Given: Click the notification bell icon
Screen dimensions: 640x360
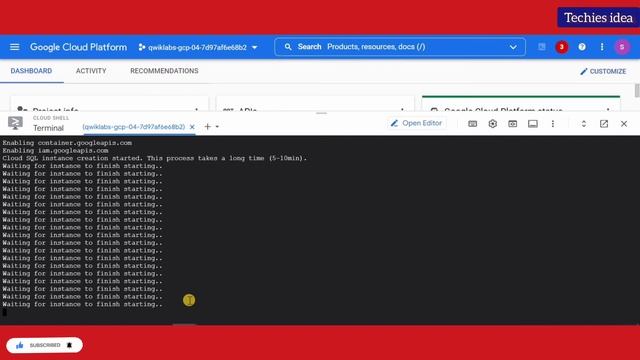Looking at the screenshot, I should pyautogui.click(x=69, y=345).
